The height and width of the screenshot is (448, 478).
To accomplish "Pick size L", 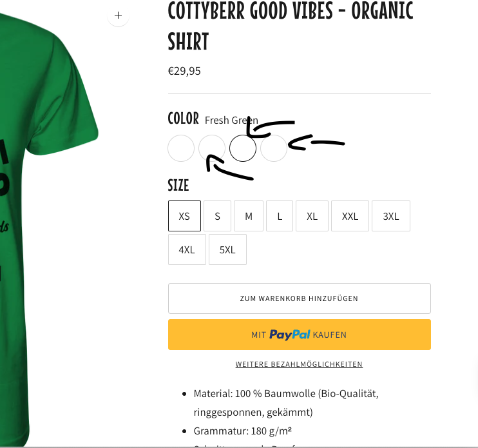I will (280, 216).
